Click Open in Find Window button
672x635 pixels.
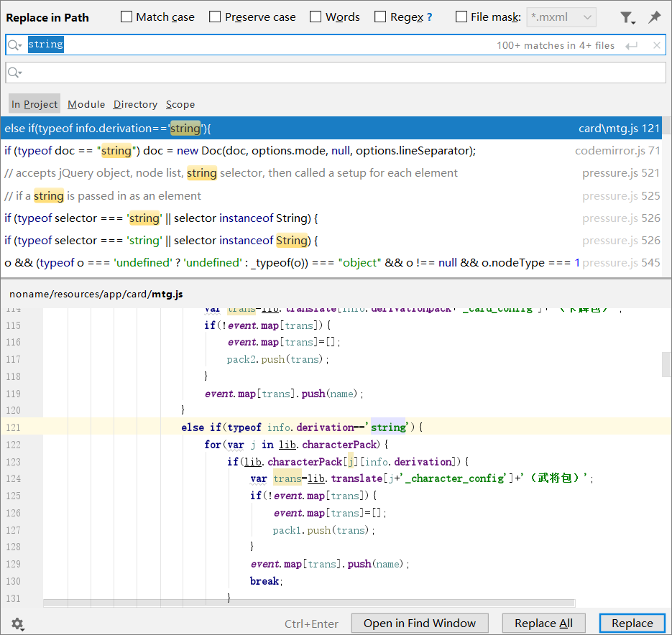(x=420, y=623)
